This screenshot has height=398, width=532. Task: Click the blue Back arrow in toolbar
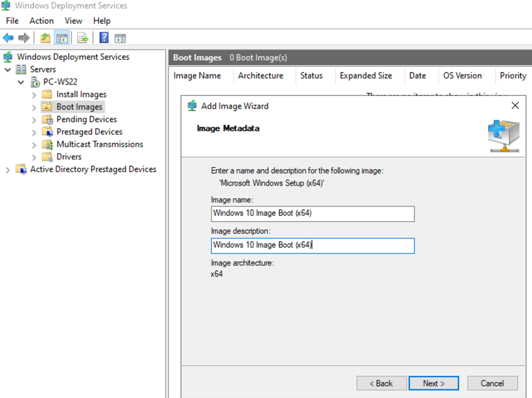pyautogui.click(x=8, y=38)
